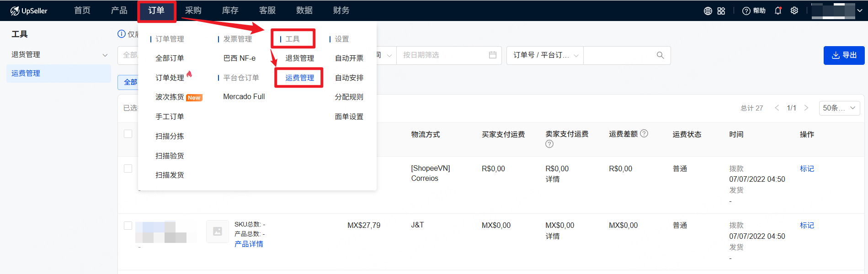868x274 pixels.
Task: Click 标记 in the first order row
Action: pos(807,169)
